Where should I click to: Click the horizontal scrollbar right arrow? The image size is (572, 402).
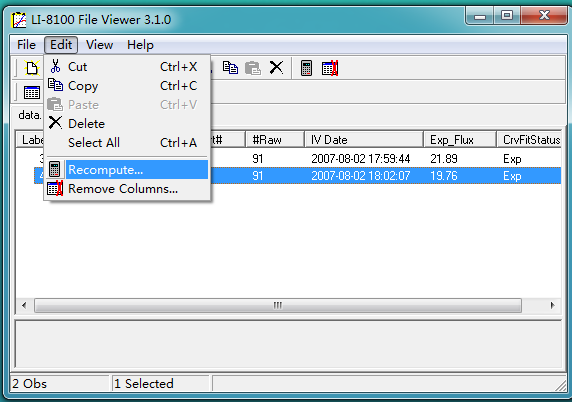553,305
